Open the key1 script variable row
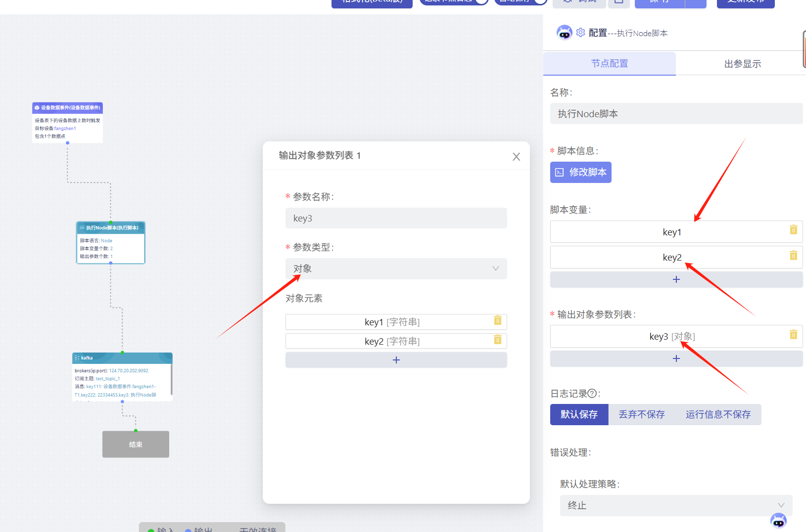 [x=676, y=231]
